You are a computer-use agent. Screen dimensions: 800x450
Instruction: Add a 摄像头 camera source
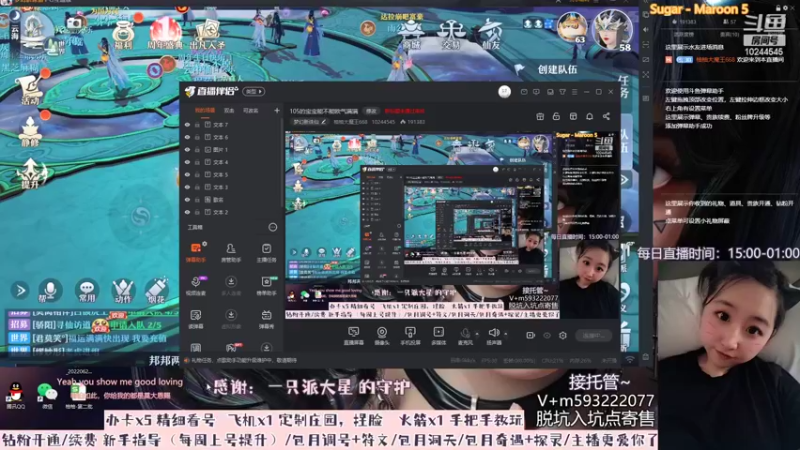coord(382,336)
